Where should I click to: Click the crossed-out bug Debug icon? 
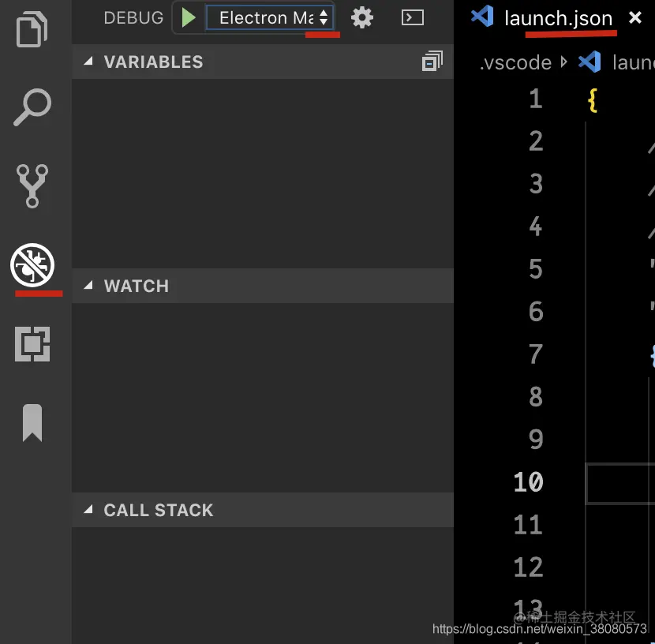point(32,266)
